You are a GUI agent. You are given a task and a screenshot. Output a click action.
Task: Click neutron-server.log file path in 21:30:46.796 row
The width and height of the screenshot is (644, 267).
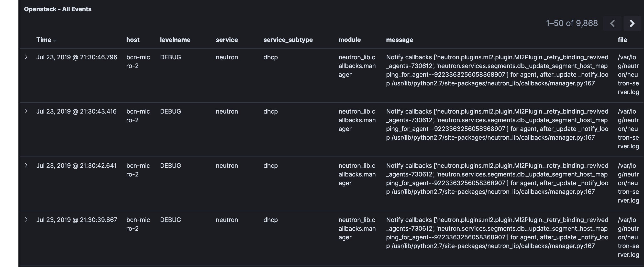point(628,74)
